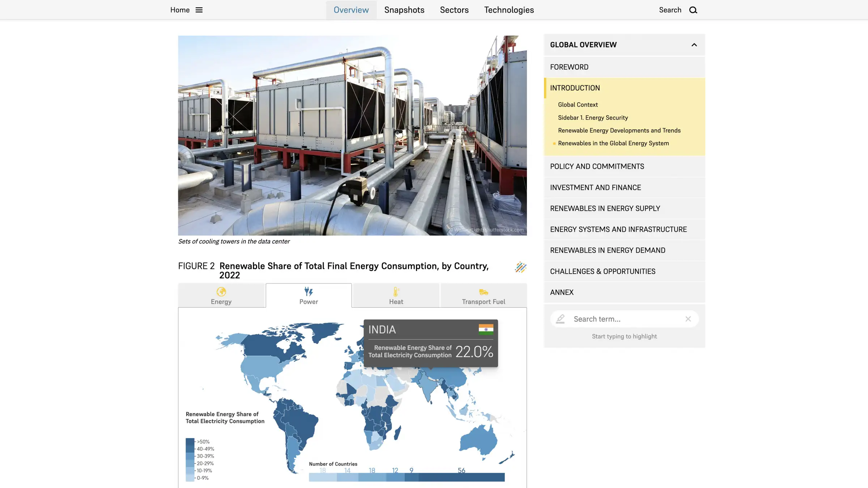Click the magnifying glass search icon
Screen dimensions: 868x488
tap(693, 10)
